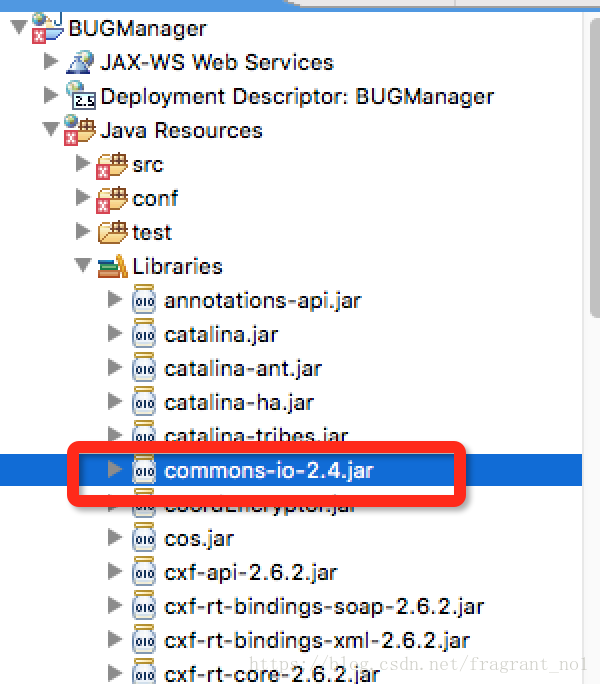Select the src folder label

(148, 166)
